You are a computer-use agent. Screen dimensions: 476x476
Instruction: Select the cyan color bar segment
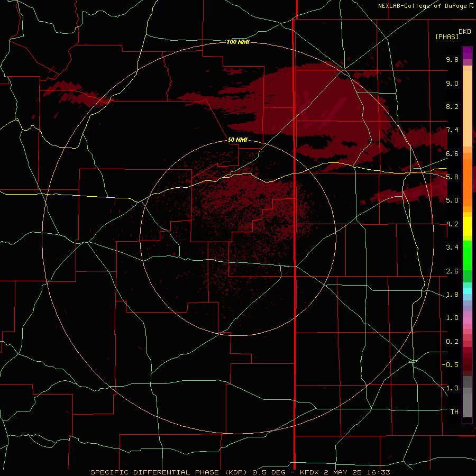point(467,291)
